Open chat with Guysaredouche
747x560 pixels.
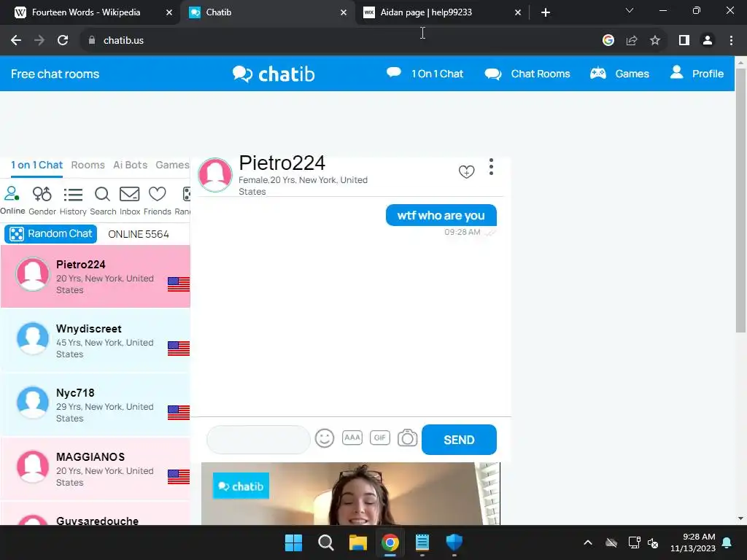pyautogui.click(x=96, y=514)
